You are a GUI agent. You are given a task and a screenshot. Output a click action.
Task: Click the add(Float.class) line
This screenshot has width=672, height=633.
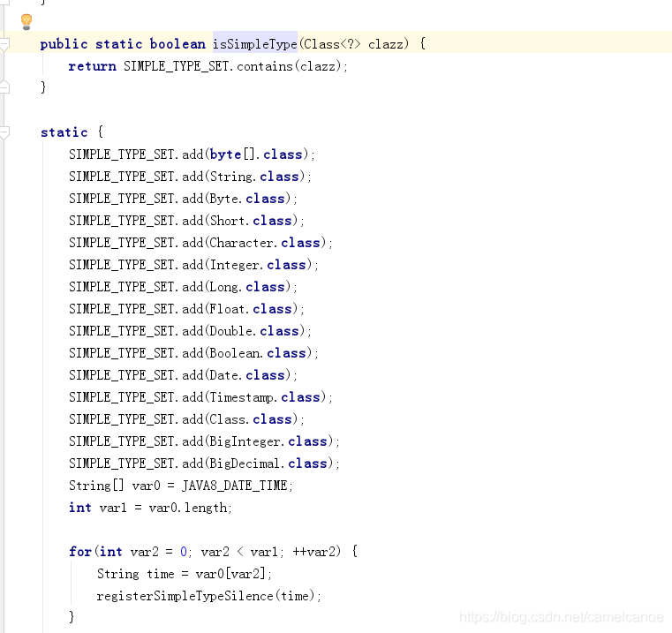coord(186,309)
